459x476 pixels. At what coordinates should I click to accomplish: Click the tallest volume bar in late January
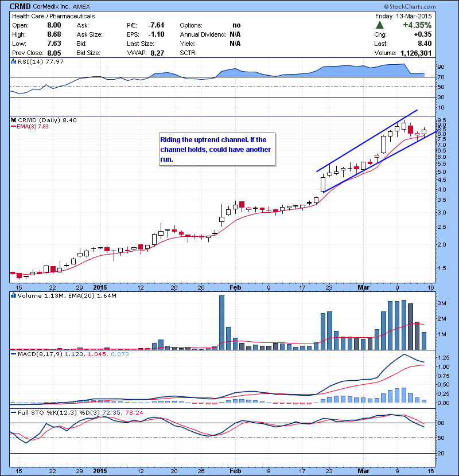221,323
